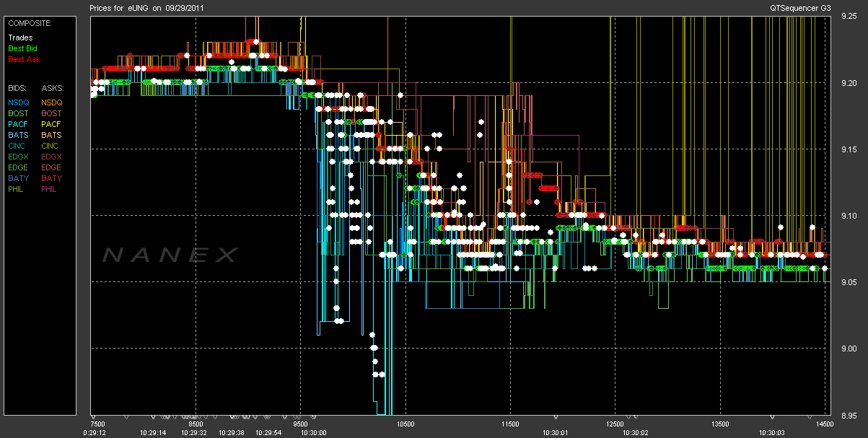The height and width of the screenshot is (438, 868).
Task: Click the COMPOSITE legend heading
Action: click(30, 23)
